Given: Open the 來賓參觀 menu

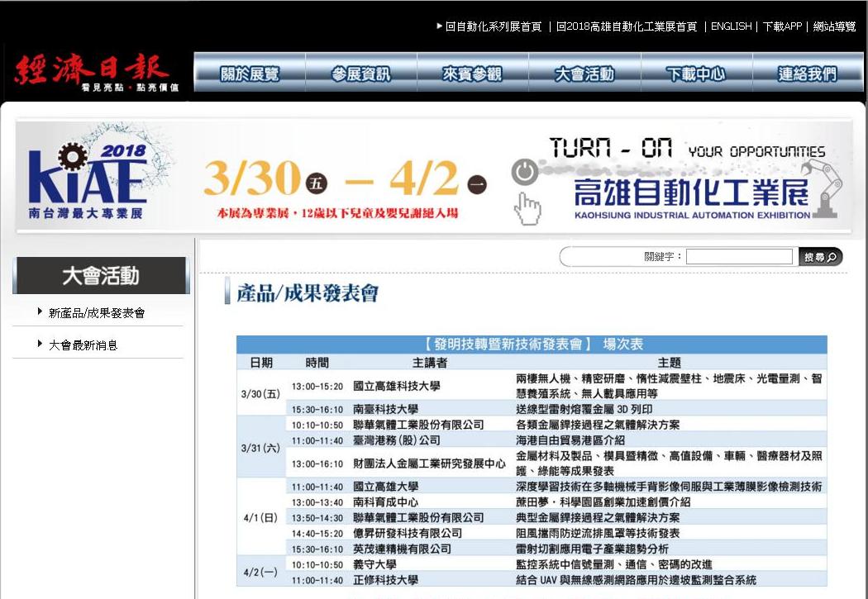Looking at the screenshot, I should point(473,73).
